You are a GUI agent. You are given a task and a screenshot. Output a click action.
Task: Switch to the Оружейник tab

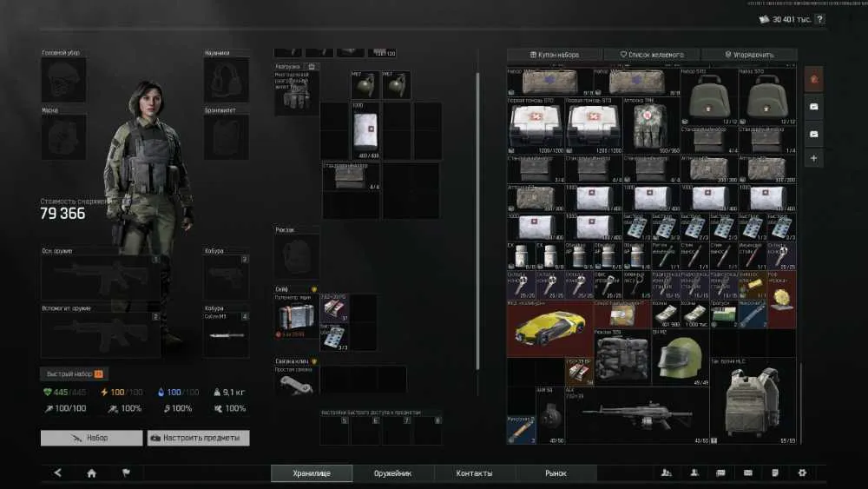coord(392,473)
